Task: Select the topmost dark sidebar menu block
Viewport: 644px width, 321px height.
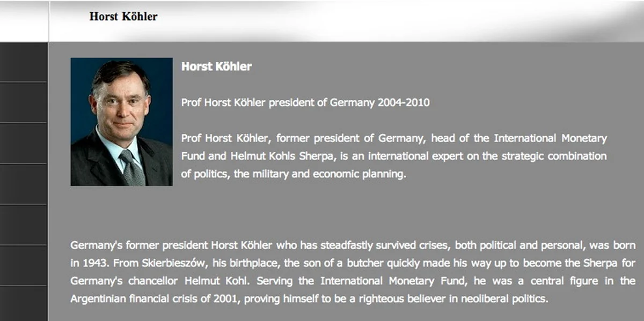Action: (24, 62)
